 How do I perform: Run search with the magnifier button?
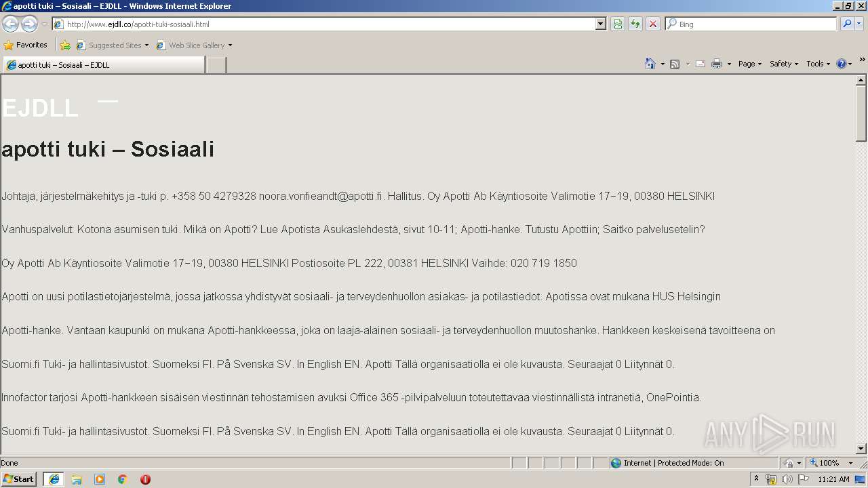[x=847, y=24]
